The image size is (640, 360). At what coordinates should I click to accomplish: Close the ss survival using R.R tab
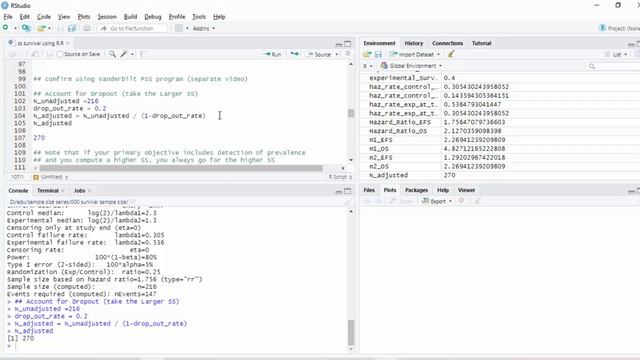68,43
